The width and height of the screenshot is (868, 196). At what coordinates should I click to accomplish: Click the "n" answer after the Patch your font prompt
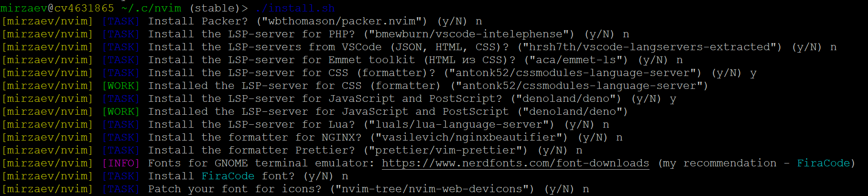(x=586, y=189)
